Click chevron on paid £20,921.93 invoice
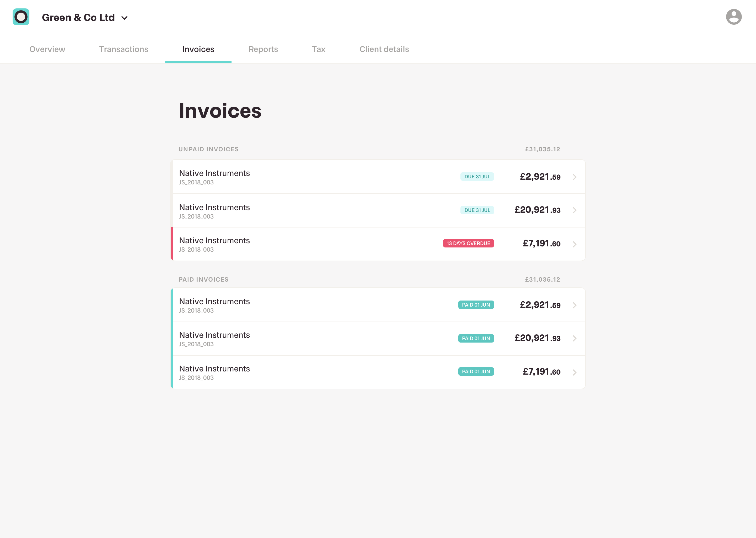The image size is (756, 538). [x=575, y=338]
